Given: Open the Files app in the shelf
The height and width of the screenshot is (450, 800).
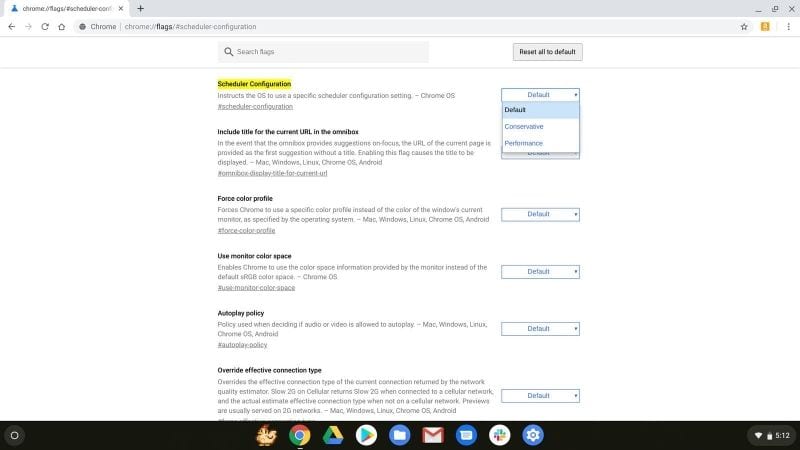Looking at the screenshot, I should pos(399,435).
